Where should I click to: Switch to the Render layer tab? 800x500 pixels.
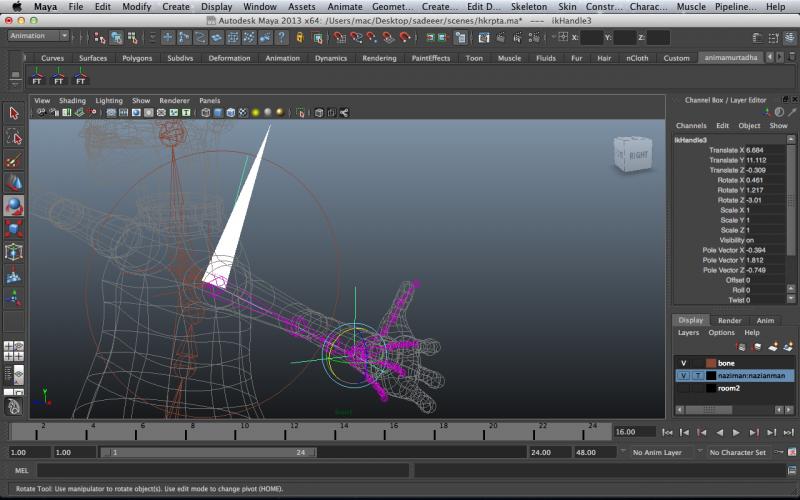pos(729,320)
